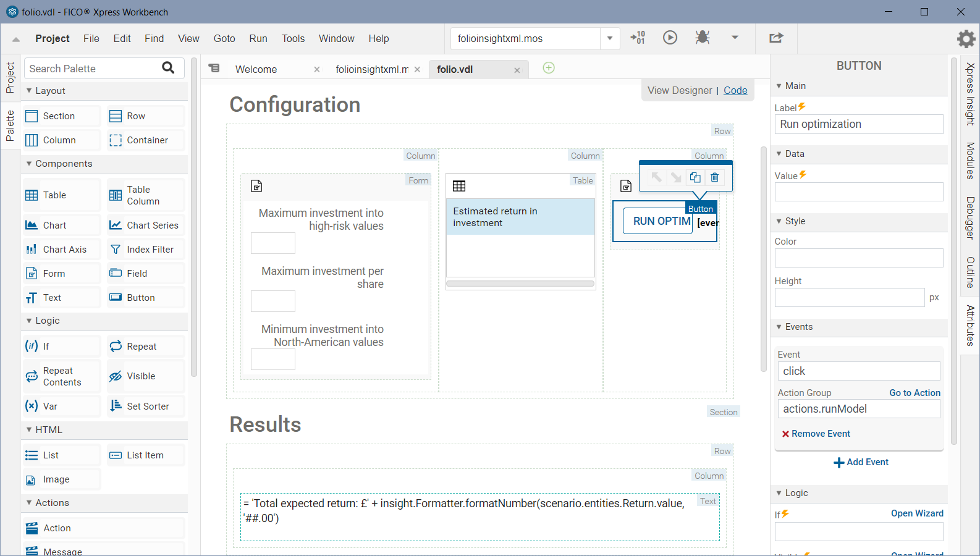980x556 pixels.
Task: Pick the Text component
Action: pos(61,298)
